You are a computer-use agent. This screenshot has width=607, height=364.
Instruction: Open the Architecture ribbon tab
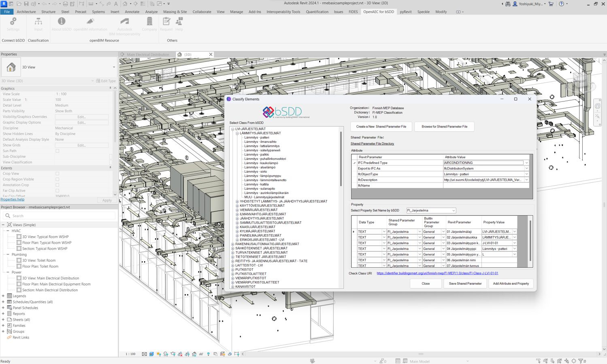click(26, 12)
